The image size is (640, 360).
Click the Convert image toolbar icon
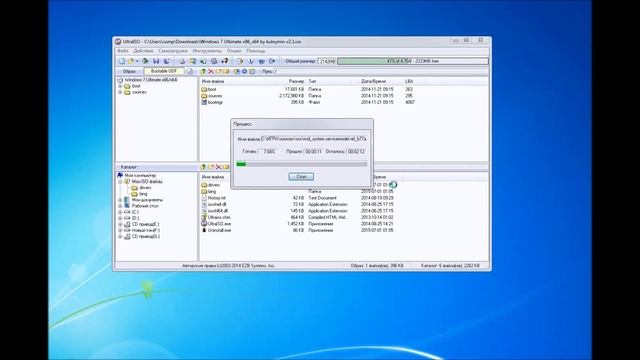tap(193, 61)
